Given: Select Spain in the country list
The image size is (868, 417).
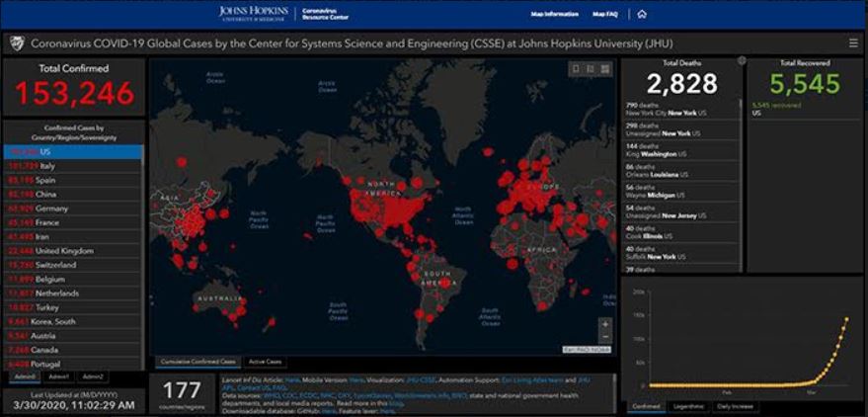Looking at the screenshot, I should click(73, 180).
